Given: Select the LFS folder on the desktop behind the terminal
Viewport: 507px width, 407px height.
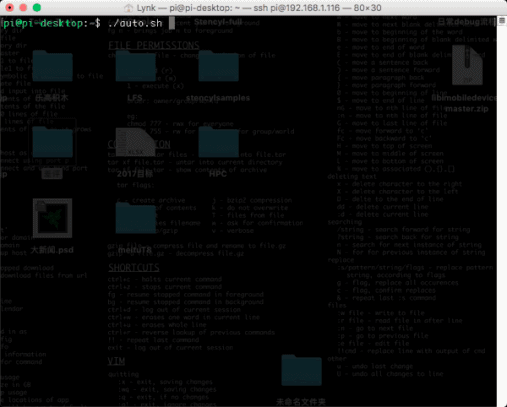Looking at the screenshot, I should coord(135,66).
